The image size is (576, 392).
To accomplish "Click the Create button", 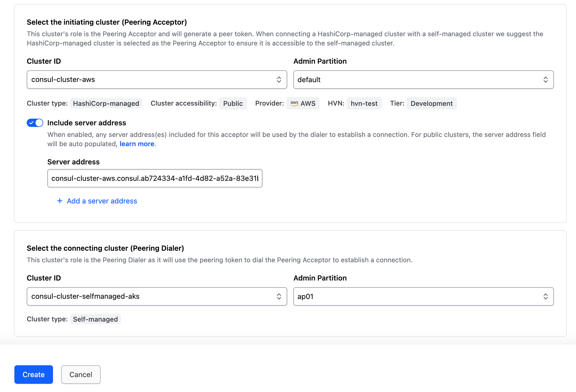I will 34,375.
